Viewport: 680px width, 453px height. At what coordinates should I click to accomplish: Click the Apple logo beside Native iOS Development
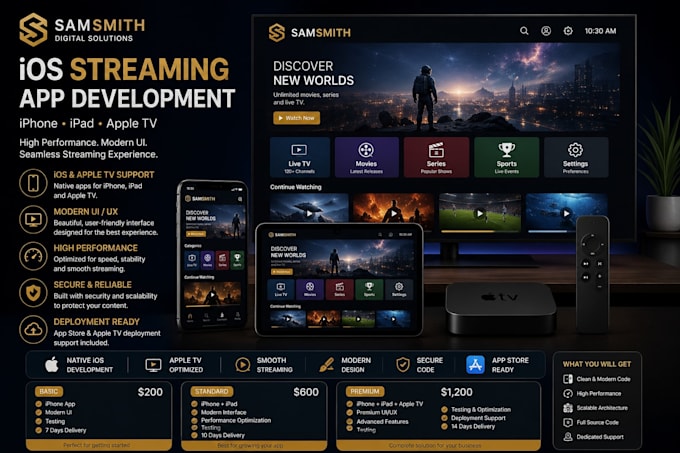[52, 365]
